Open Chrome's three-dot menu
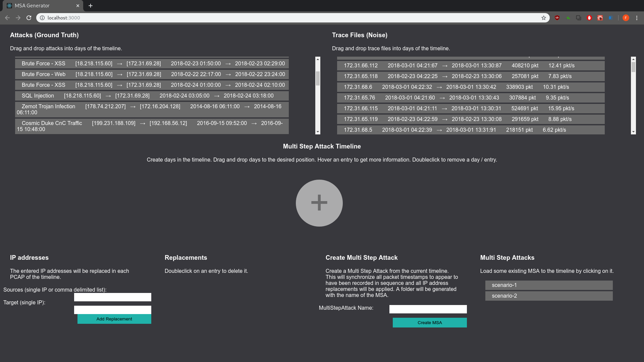The height and width of the screenshot is (362, 644). [637, 18]
